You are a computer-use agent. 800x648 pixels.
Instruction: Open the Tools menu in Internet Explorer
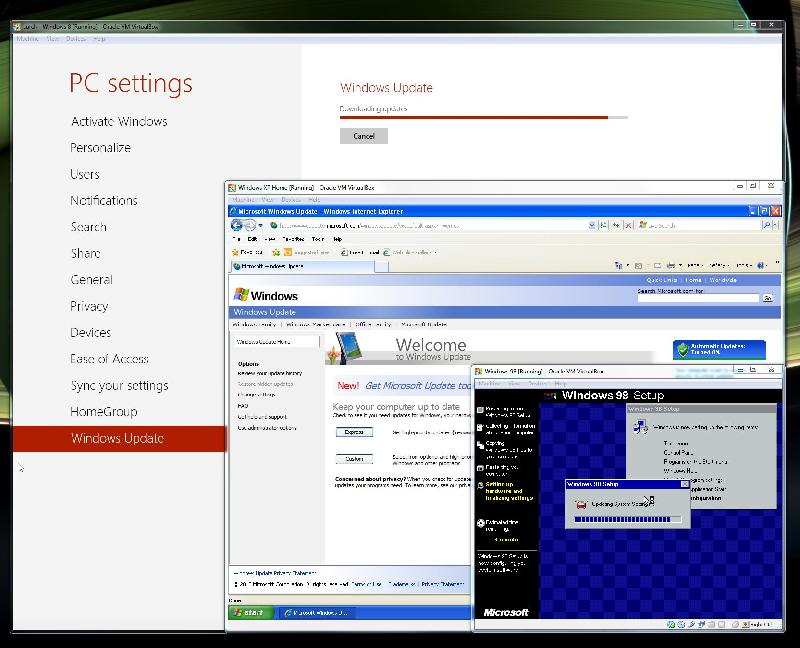[x=318, y=239]
